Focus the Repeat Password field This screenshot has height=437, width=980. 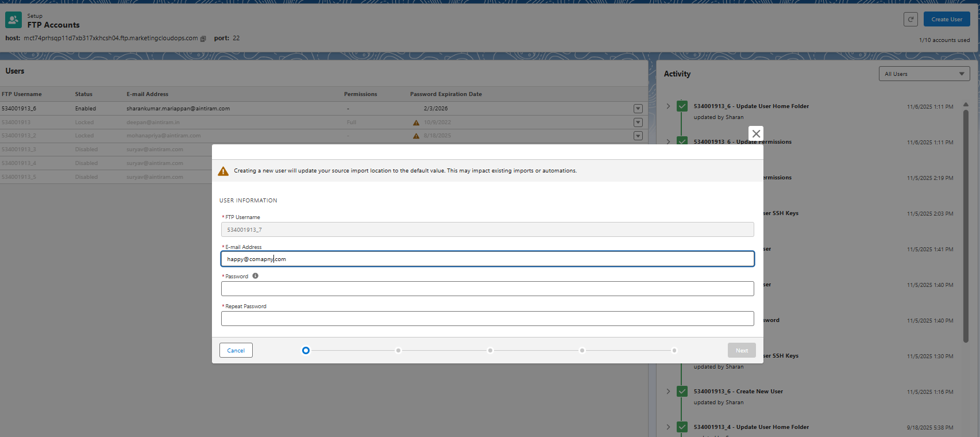(487, 319)
